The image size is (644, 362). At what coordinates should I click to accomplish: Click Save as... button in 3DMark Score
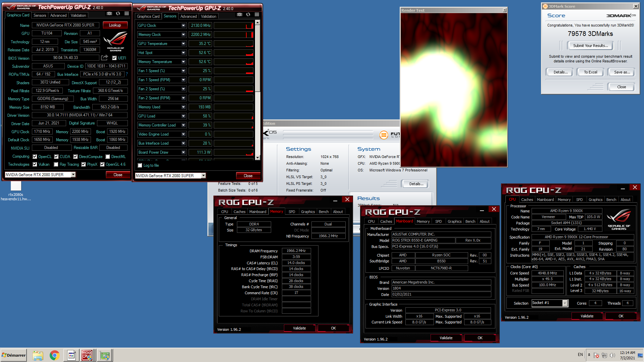[622, 72]
